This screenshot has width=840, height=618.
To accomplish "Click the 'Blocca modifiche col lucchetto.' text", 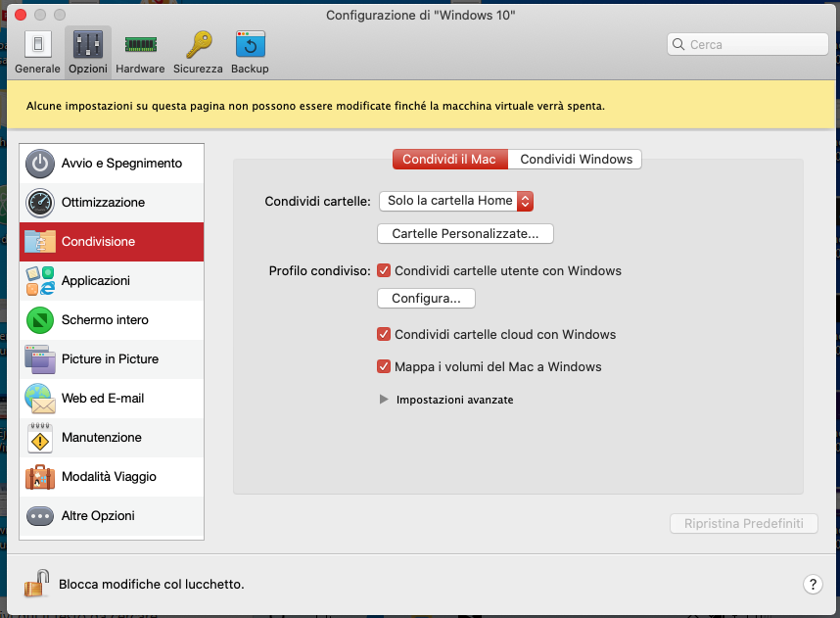I will [151, 585].
